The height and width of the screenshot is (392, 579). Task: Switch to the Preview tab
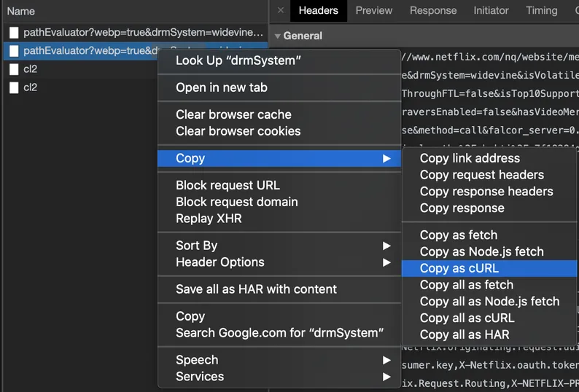click(373, 10)
